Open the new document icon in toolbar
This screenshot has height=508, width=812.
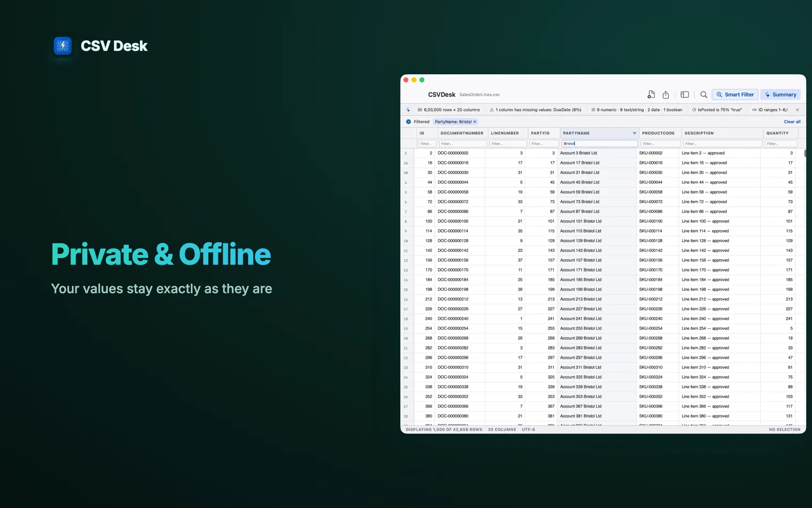coord(651,95)
